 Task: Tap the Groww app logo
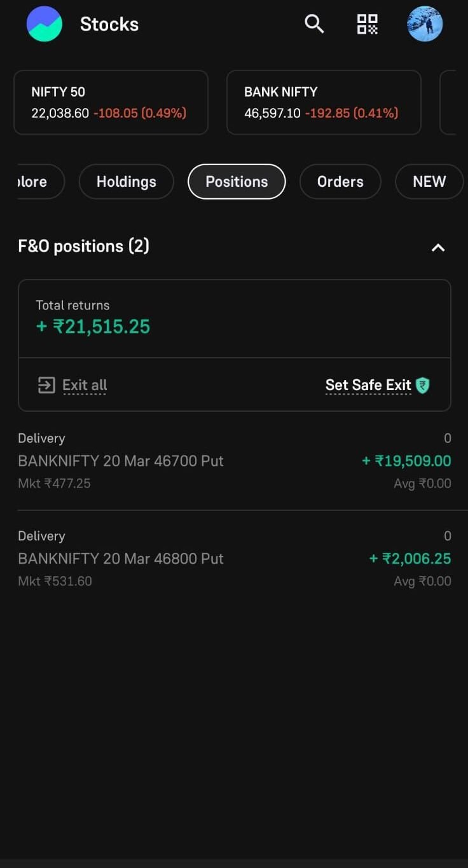(x=45, y=24)
